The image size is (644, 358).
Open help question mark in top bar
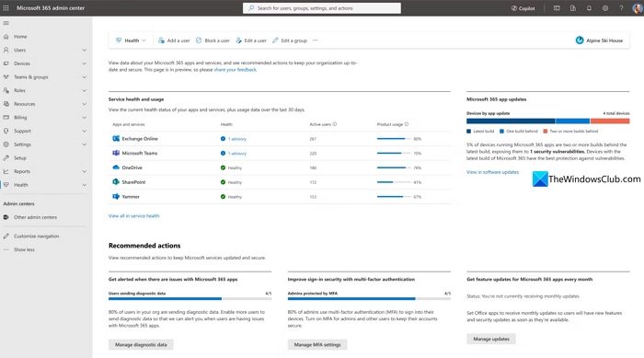(x=621, y=8)
